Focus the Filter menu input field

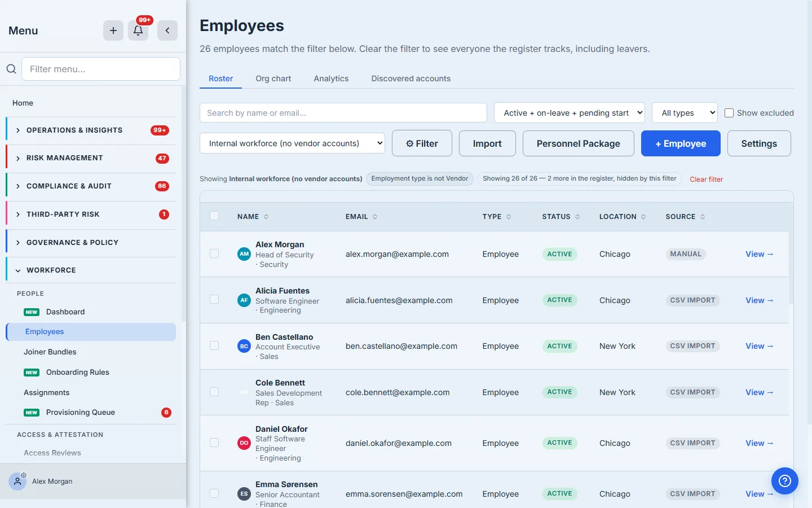coord(101,69)
